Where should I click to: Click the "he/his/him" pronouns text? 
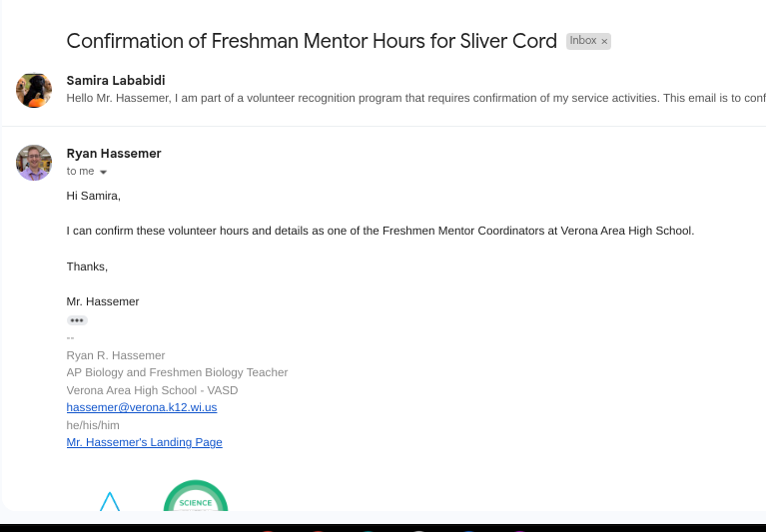click(93, 424)
